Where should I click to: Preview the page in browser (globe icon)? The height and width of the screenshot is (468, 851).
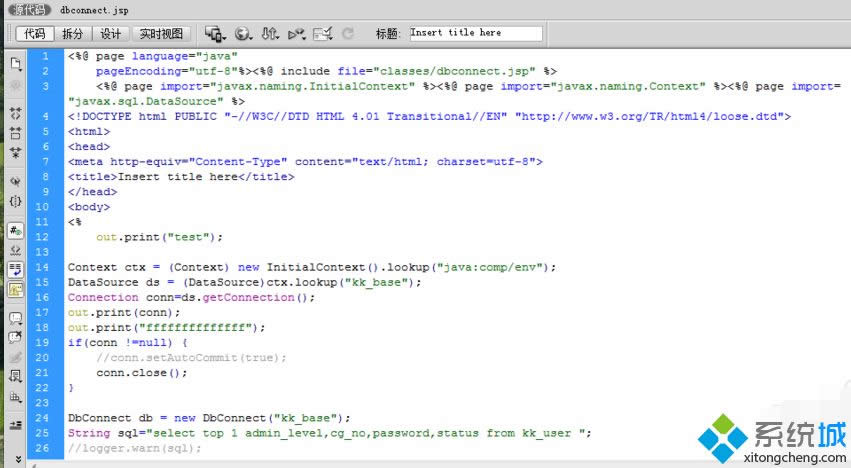242,33
